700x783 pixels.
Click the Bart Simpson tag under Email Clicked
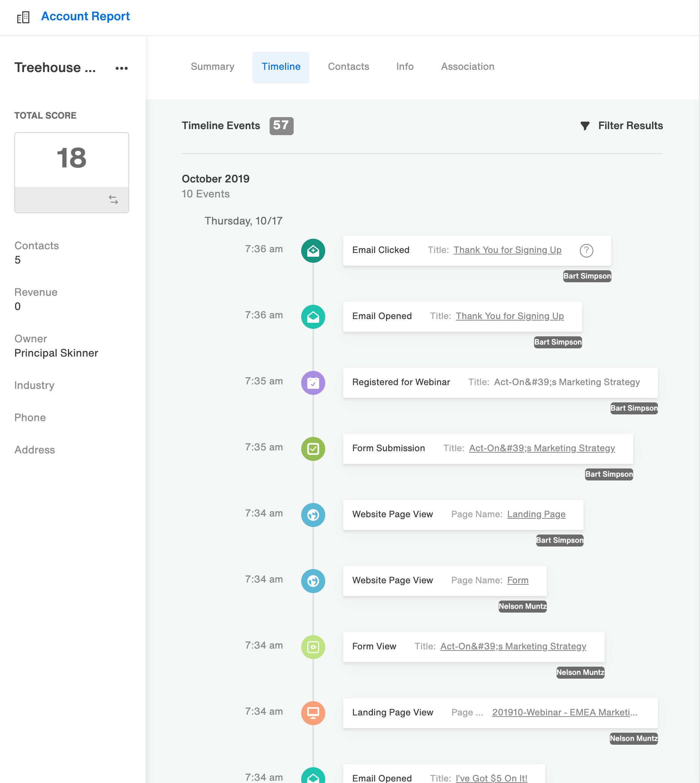[587, 276]
